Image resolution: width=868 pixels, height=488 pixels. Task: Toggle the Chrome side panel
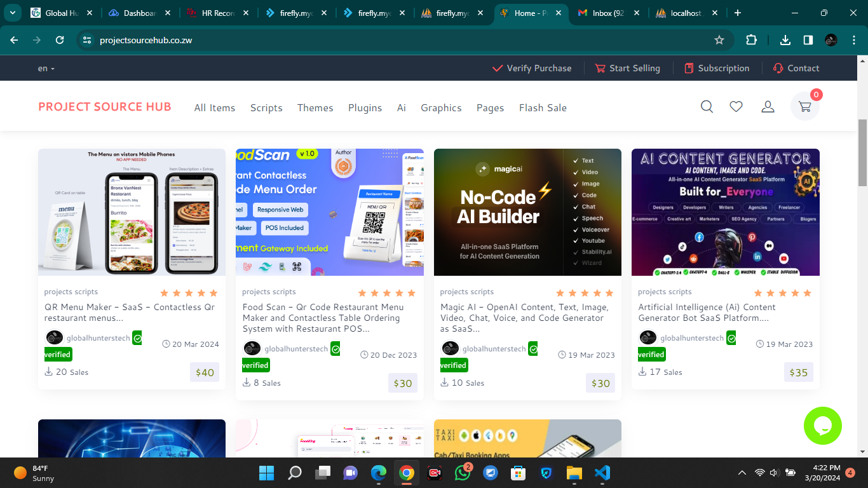click(x=808, y=40)
